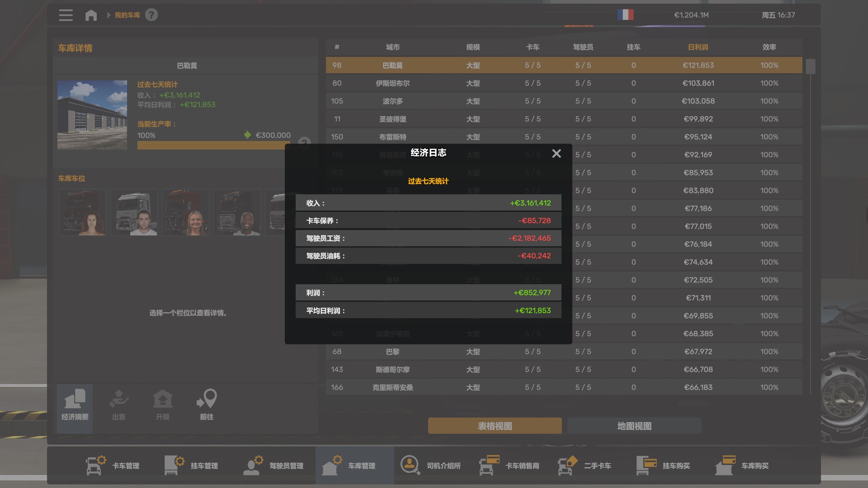Open the Recruitment Agency (司机介绍所)
The width and height of the screenshot is (868, 488).
430,465
